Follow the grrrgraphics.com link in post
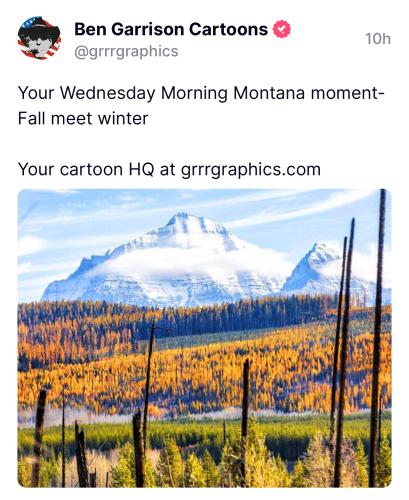409x500 pixels. pyautogui.click(x=251, y=169)
